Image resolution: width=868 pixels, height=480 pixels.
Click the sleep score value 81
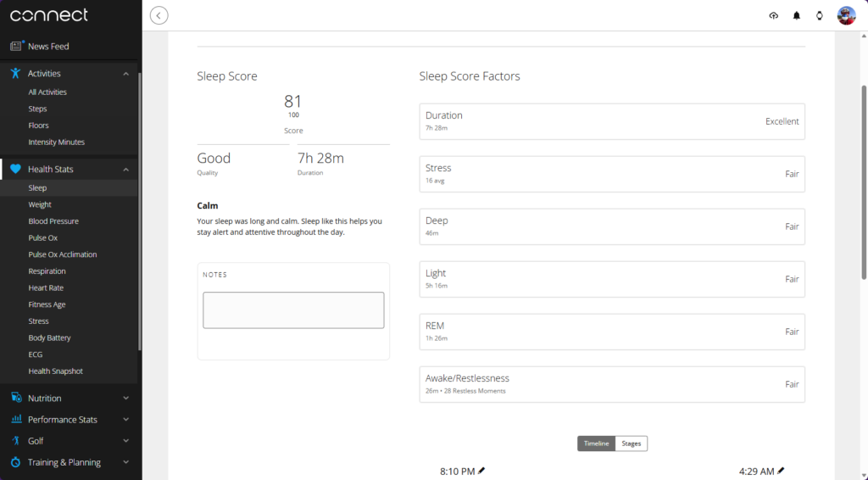pos(292,101)
